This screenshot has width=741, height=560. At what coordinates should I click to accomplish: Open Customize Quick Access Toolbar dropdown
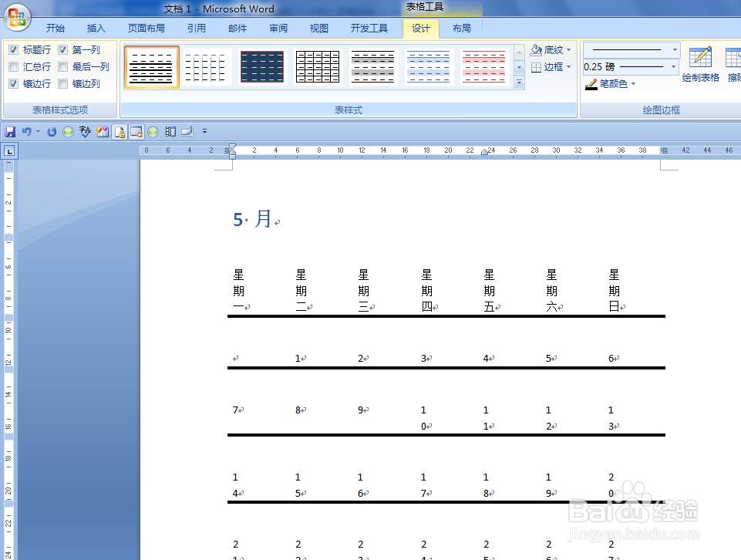204,131
